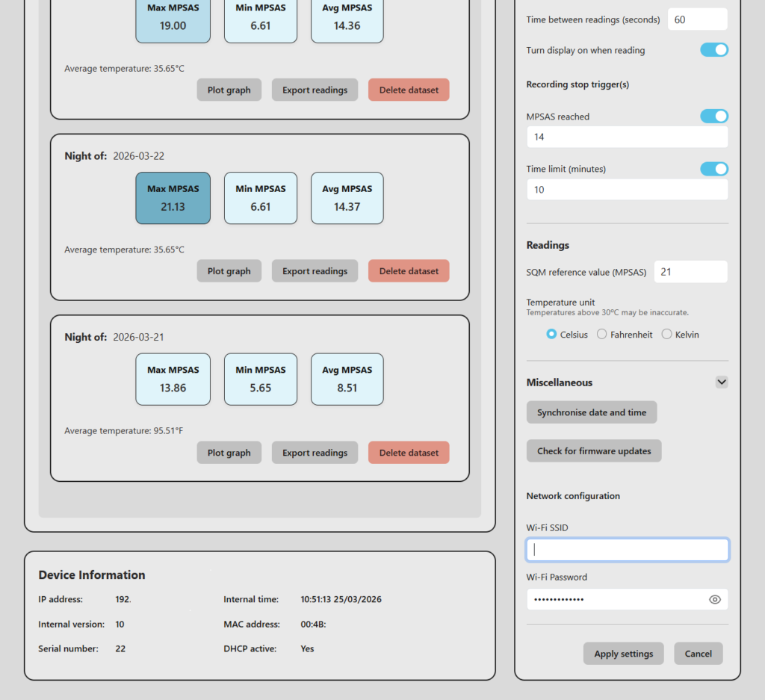Disable the MPSAS reached stop trigger
This screenshot has height=700, width=765.
tap(713, 117)
